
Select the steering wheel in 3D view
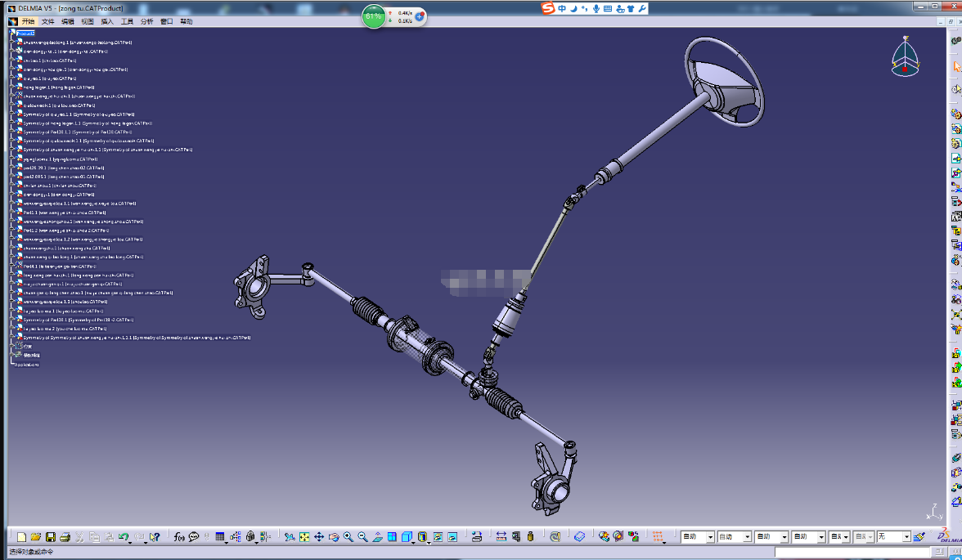click(x=724, y=81)
